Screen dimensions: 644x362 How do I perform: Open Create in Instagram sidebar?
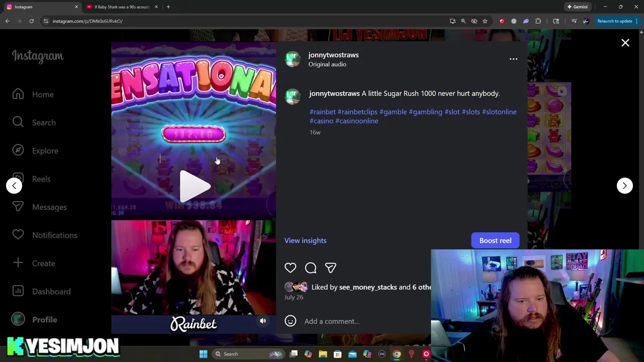click(x=34, y=263)
